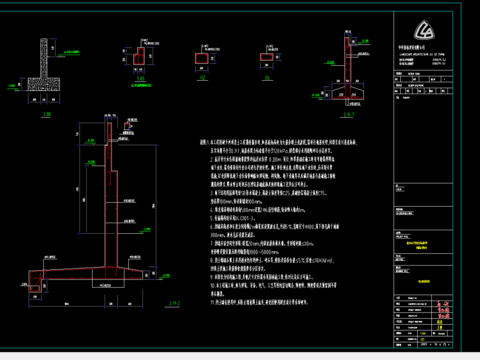Click the green title below top-right wall section
Screen dimensions: 480x360
point(349,115)
